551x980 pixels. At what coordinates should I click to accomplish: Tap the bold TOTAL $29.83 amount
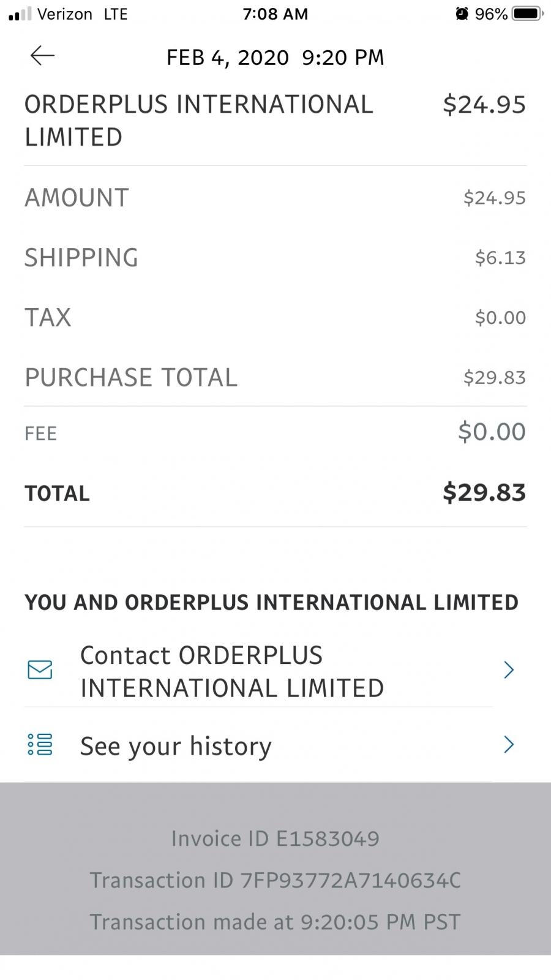tap(484, 492)
